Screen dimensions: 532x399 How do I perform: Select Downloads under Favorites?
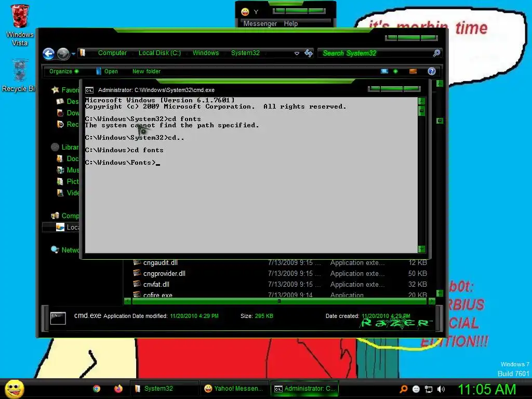point(68,113)
